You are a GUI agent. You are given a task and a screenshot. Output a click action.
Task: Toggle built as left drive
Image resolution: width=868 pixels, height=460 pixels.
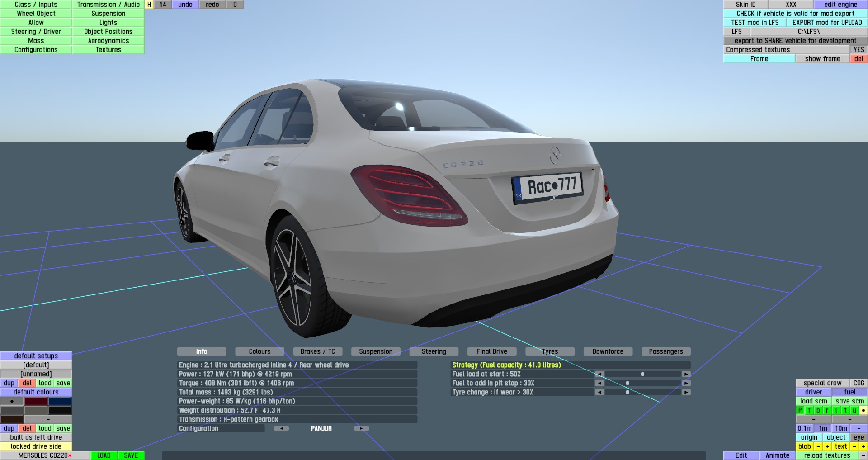point(36,437)
